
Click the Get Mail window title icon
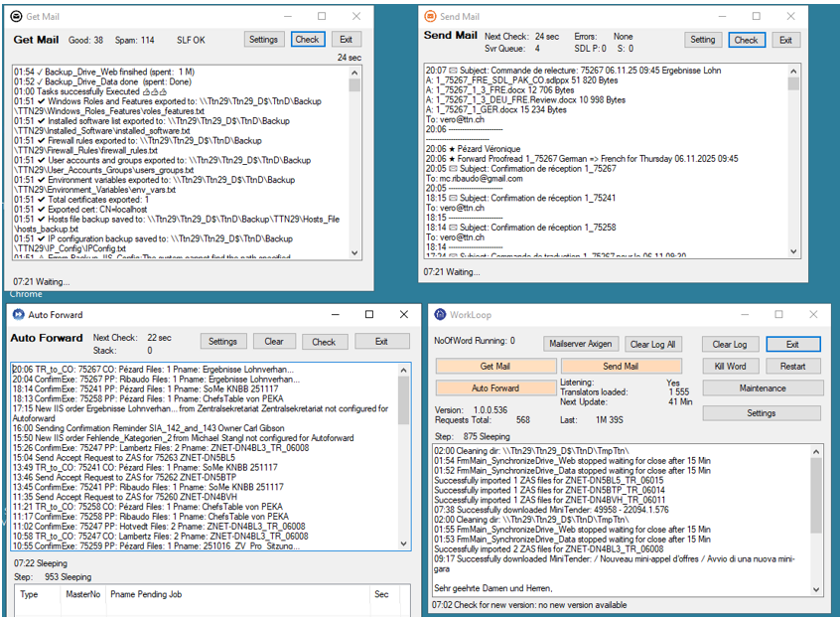(15, 17)
